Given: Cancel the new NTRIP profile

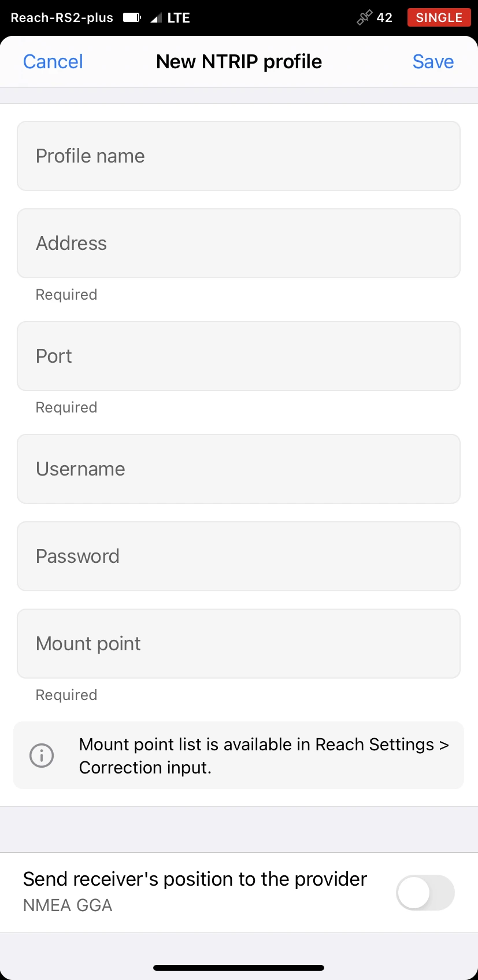Looking at the screenshot, I should click(53, 61).
